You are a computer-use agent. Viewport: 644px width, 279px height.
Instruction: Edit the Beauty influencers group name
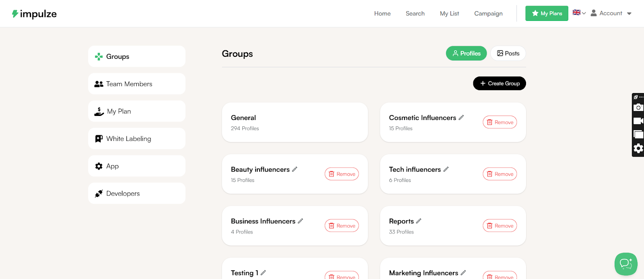pos(295,169)
